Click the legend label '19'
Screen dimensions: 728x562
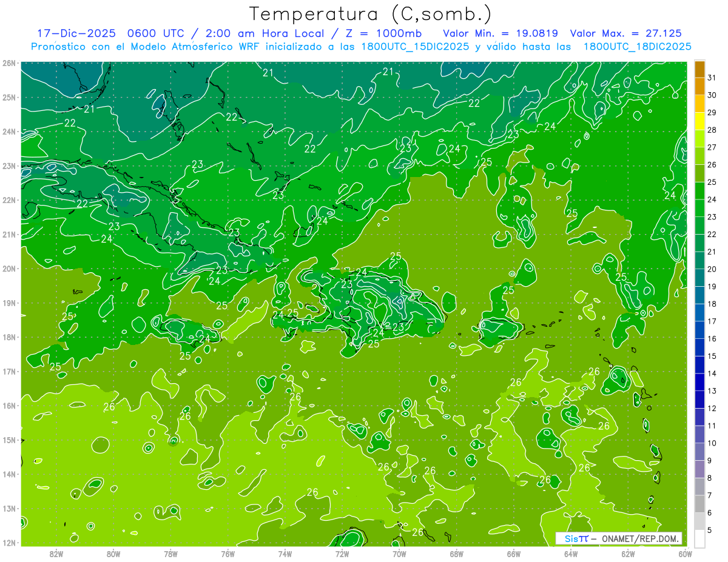(712, 286)
